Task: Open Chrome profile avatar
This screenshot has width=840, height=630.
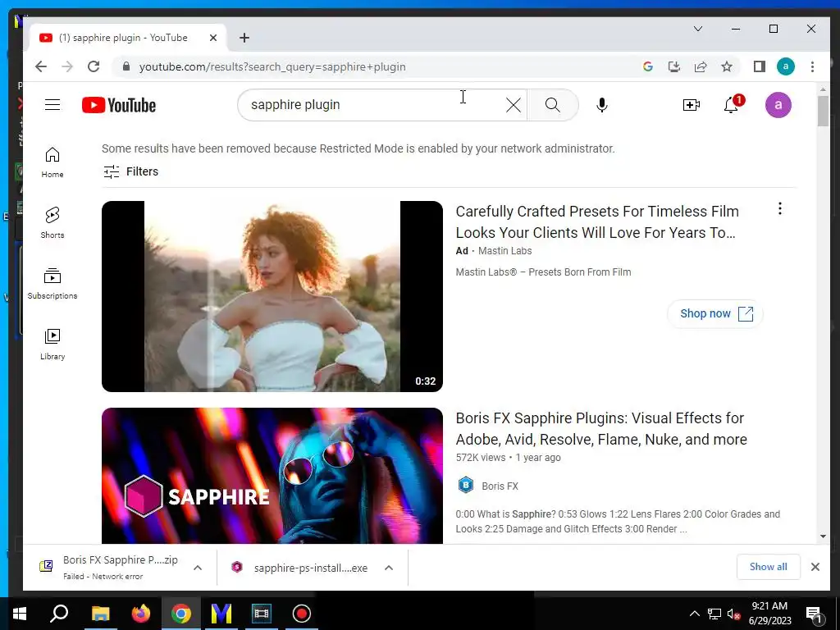Action: click(x=785, y=66)
